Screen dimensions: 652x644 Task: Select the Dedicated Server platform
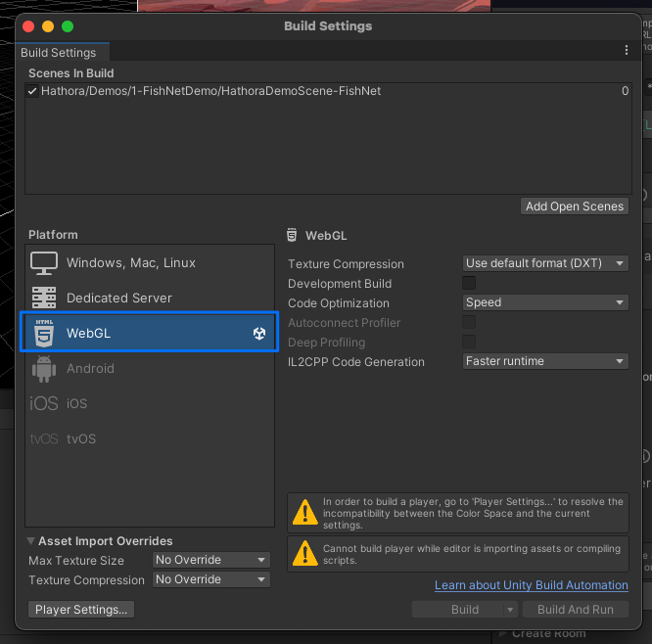pyautogui.click(x=150, y=298)
